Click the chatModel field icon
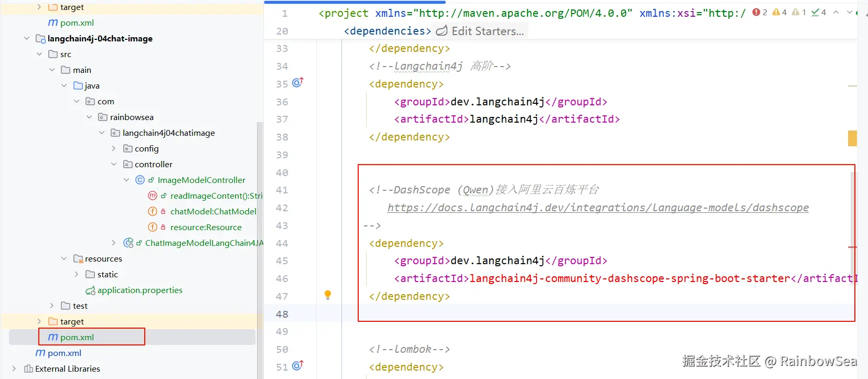868x379 pixels. (x=153, y=211)
